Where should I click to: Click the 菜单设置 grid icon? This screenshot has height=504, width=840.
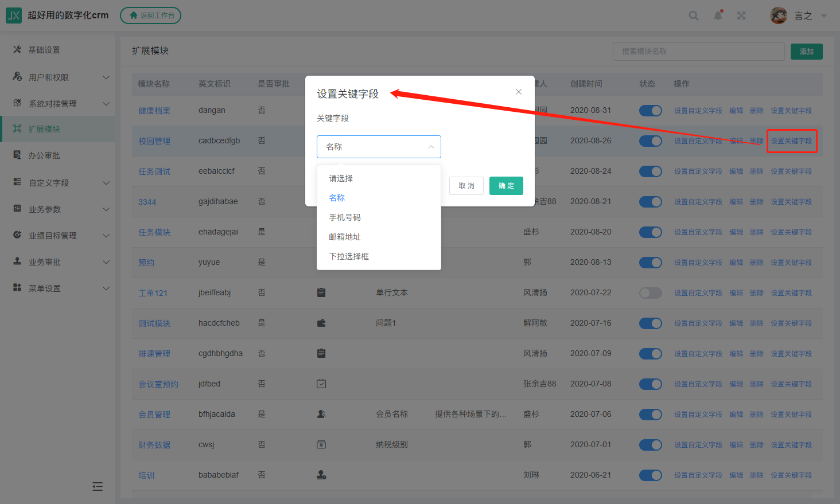(17, 287)
